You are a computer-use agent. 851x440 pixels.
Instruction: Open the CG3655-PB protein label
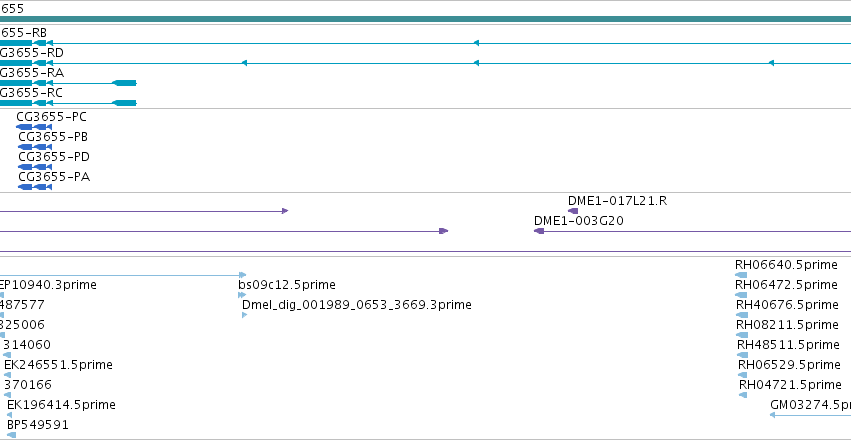(x=53, y=137)
